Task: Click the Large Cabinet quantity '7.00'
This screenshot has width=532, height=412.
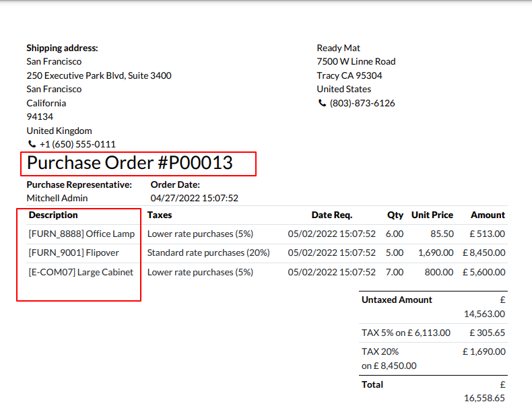Action: (395, 272)
